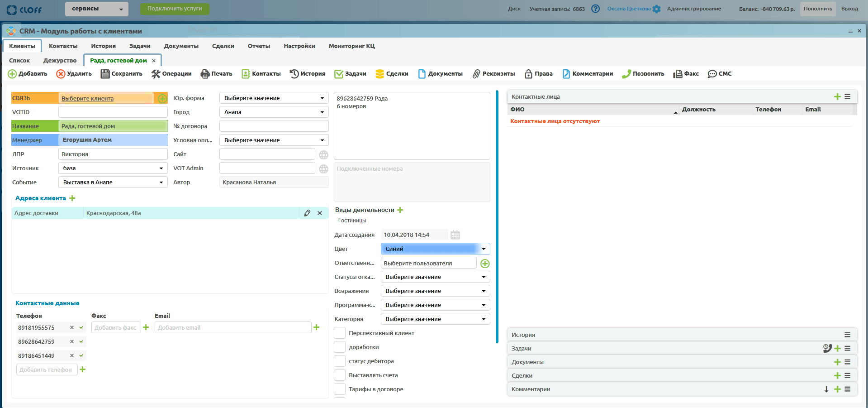The height and width of the screenshot is (408, 868).
Task: Open the Город dropdown showing Анапа
Action: pos(274,112)
